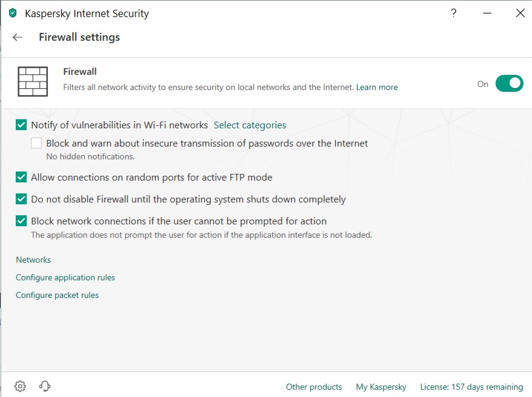The image size is (532, 397).
Task: Uncheck Block network connections if not prompted
Action: pos(21,221)
